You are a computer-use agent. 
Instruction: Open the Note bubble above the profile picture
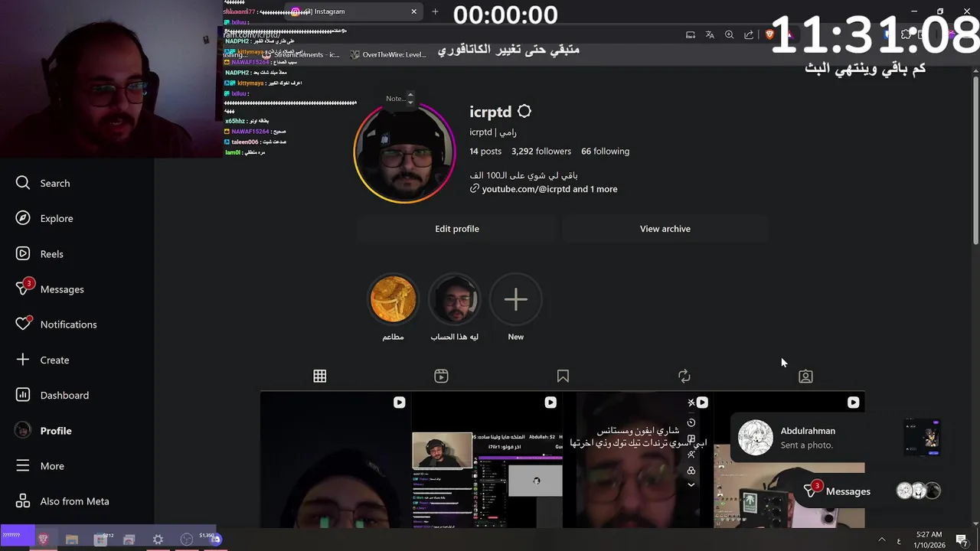[397, 98]
